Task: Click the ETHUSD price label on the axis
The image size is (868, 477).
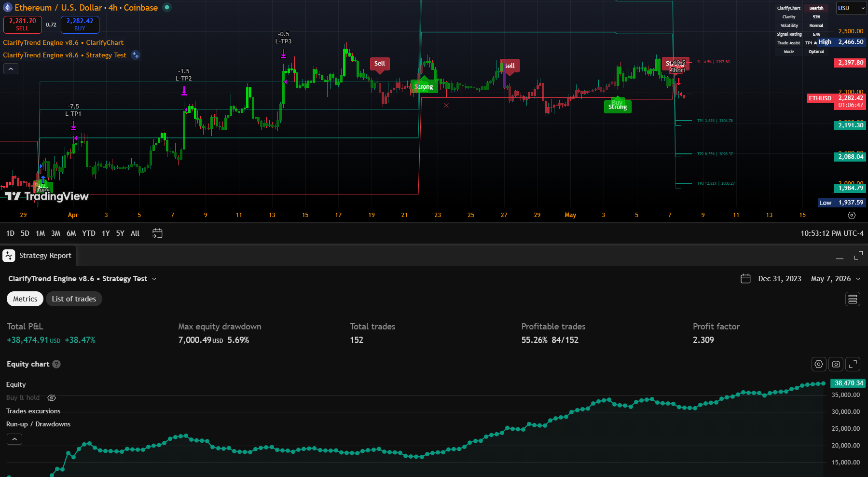Action: pyautogui.click(x=820, y=98)
